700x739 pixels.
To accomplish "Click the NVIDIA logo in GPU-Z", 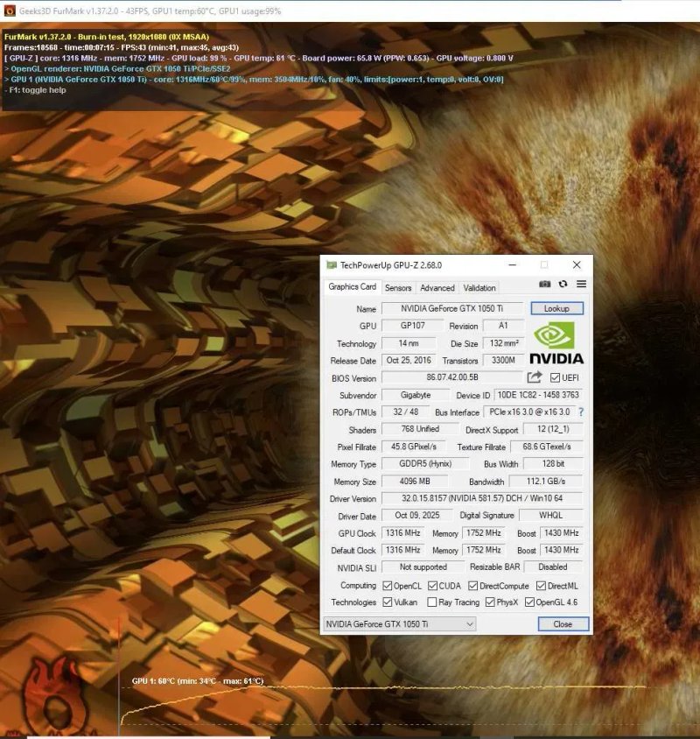I will click(556, 342).
